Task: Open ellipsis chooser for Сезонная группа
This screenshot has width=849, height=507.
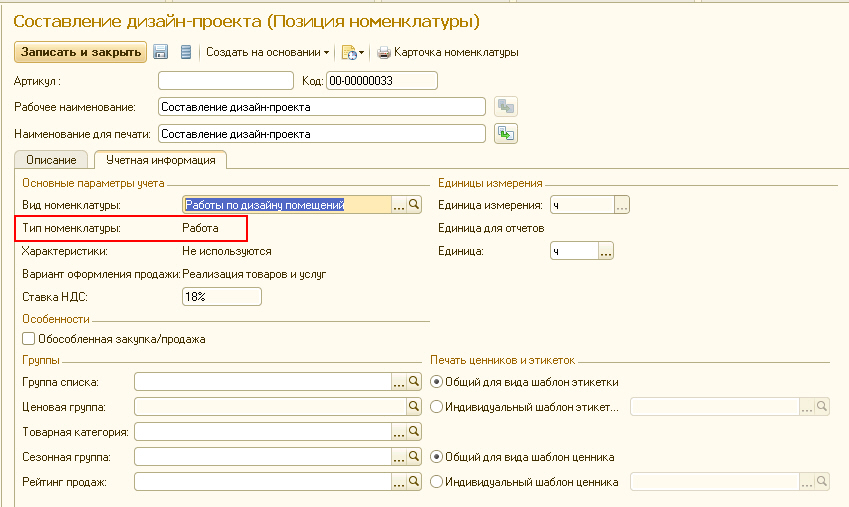Action: tap(398, 457)
